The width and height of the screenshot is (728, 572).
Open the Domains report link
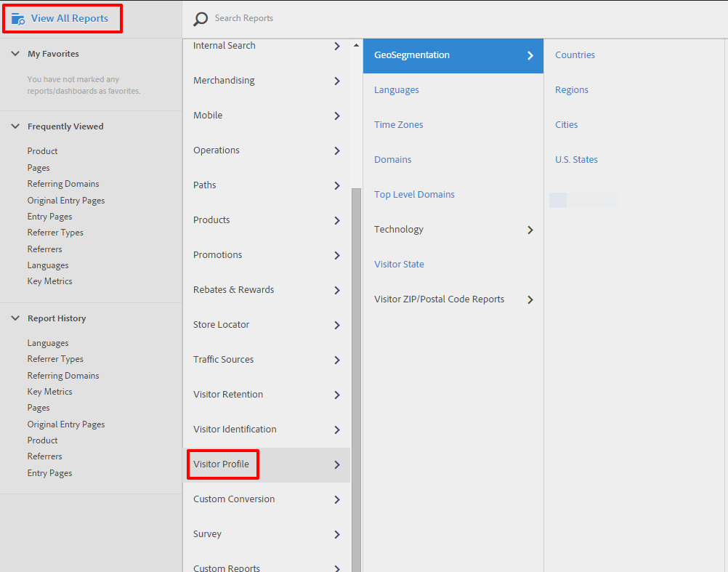[x=393, y=160]
